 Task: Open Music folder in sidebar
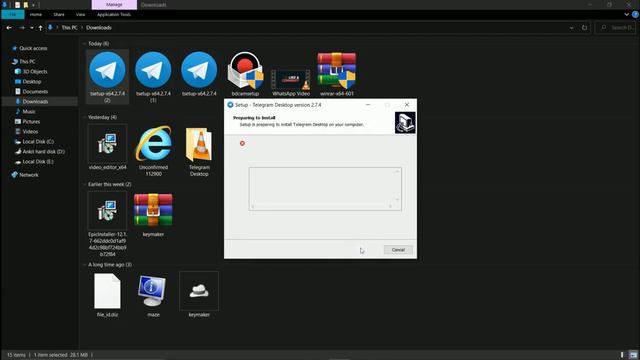[25, 112]
